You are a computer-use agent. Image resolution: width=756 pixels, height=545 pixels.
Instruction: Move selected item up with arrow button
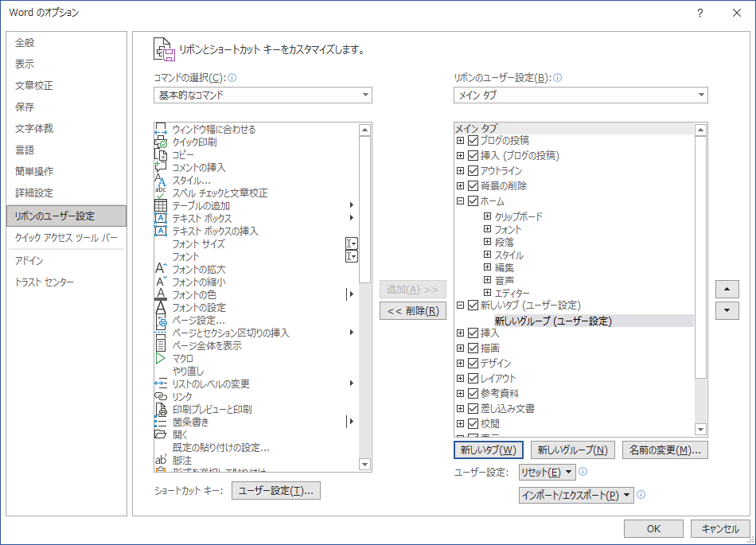(x=727, y=289)
